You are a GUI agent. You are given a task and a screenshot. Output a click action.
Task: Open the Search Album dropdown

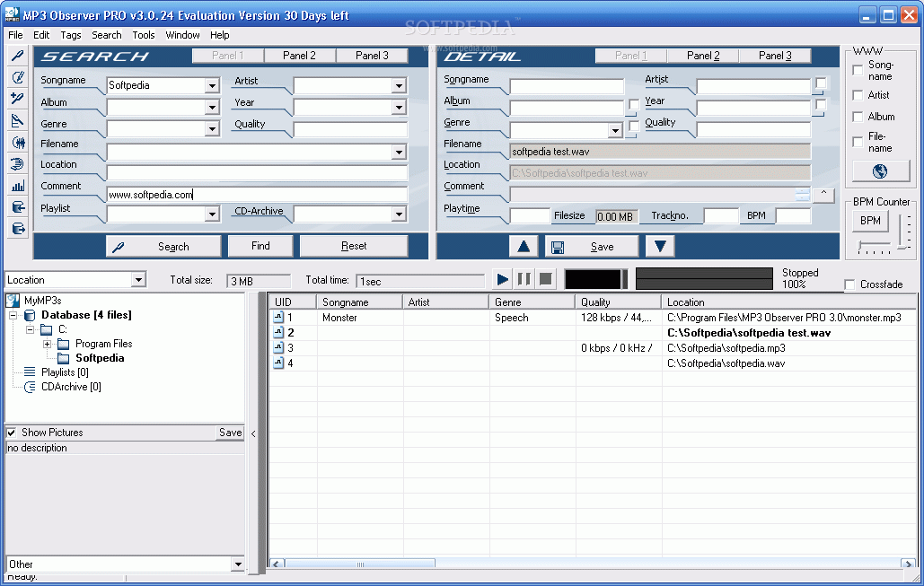pos(212,107)
